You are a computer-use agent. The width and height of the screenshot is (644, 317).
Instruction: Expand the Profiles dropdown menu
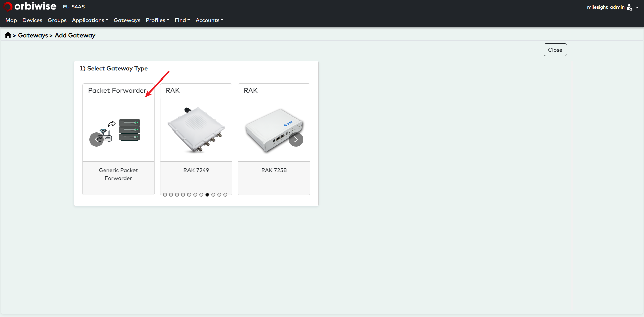coord(157,20)
